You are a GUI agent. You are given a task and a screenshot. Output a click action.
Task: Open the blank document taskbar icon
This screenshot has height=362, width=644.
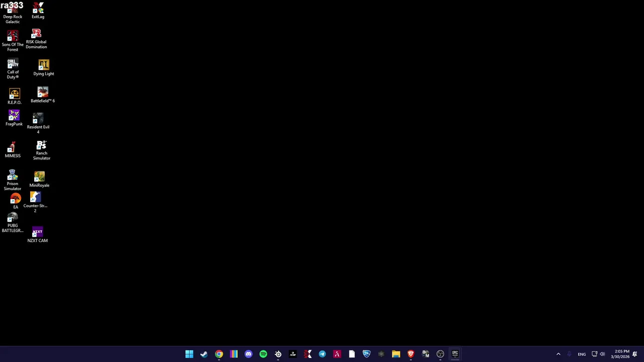(x=352, y=354)
